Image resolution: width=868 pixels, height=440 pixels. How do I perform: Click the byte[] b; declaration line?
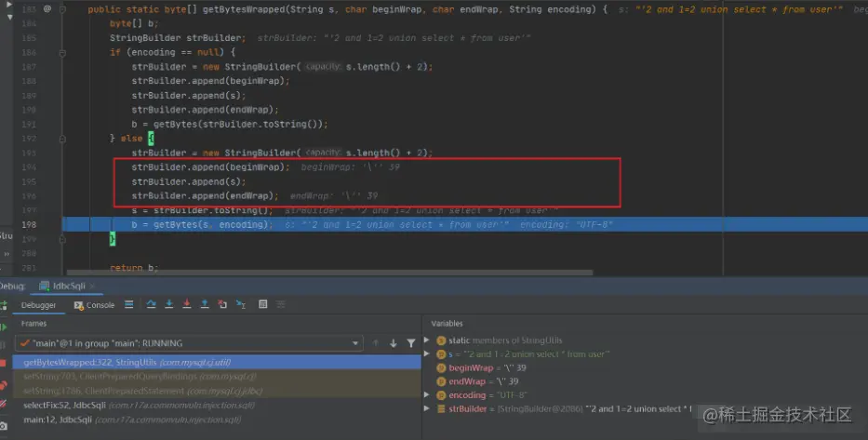point(134,24)
